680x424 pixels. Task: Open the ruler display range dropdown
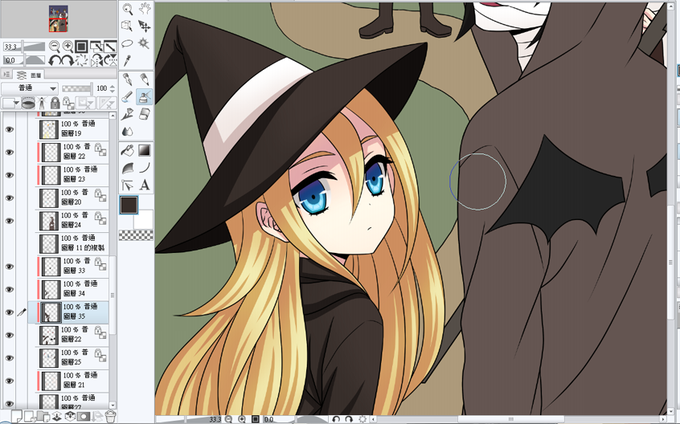click(106, 103)
